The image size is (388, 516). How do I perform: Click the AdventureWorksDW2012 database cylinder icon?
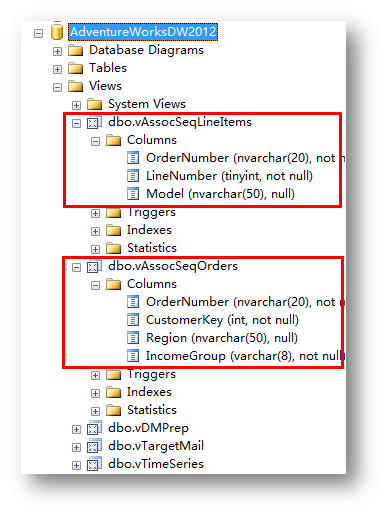[x=57, y=32]
